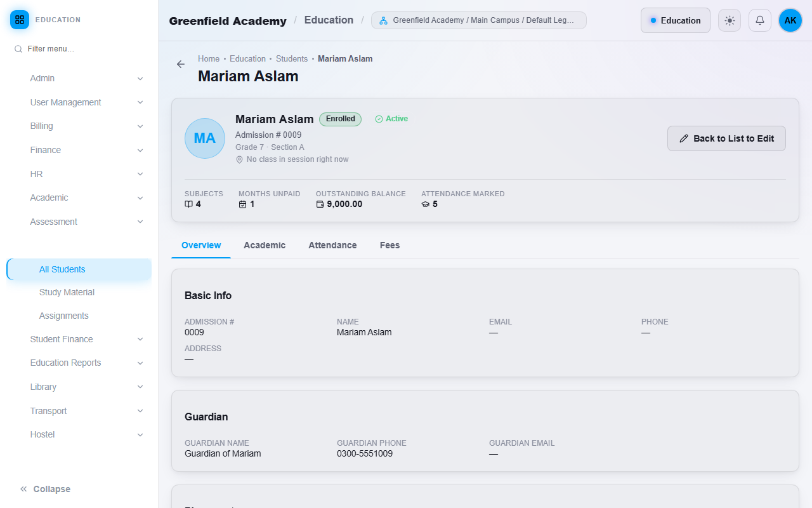
Task: Click the Education app grid logo icon
Action: (20, 20)
